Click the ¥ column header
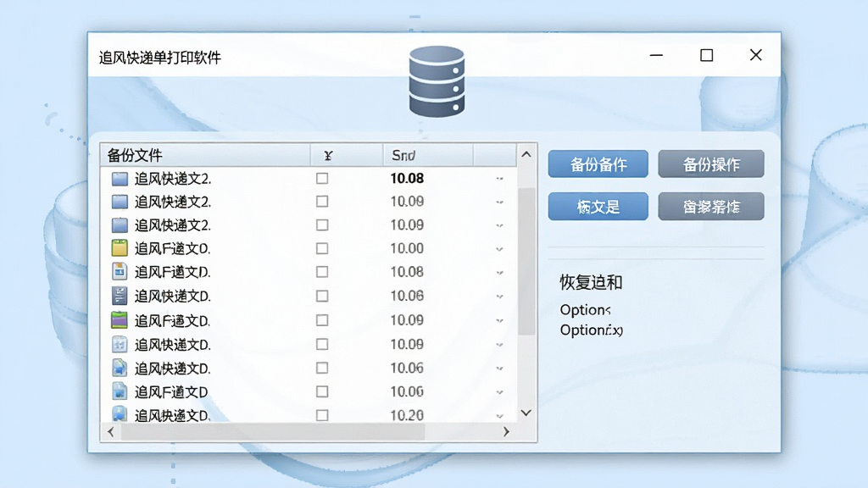The height and width of the screenshot is (488, 868). coord(347,155)
